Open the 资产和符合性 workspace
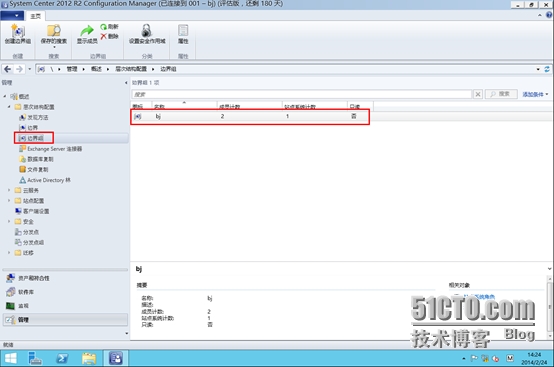Screen dimensions: 554x367 pyautogui.click(x=65, y=278)
